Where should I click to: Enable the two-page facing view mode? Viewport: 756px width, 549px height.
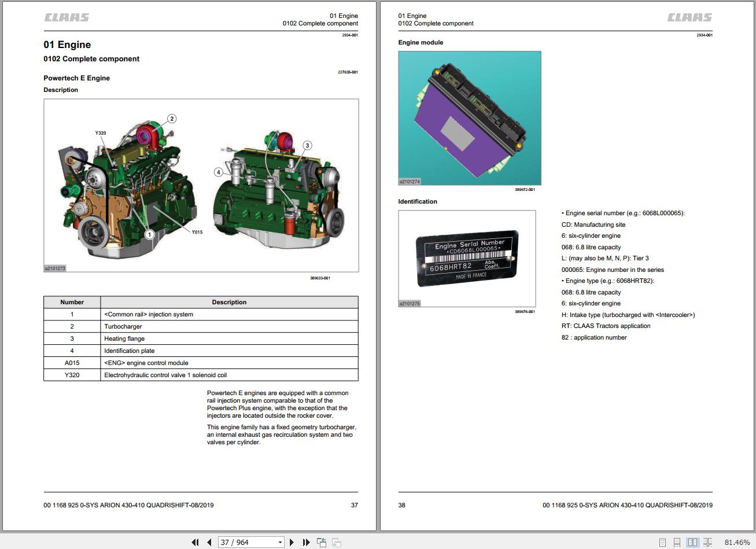[692, 542]
